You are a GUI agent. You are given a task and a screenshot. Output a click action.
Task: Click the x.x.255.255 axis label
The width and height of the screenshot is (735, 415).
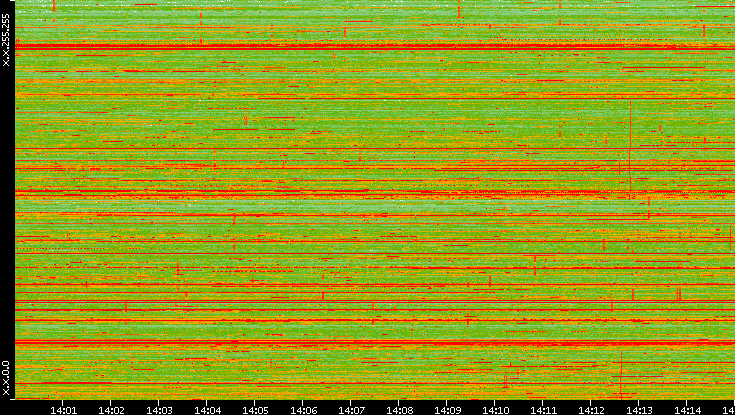click(6, 40)
